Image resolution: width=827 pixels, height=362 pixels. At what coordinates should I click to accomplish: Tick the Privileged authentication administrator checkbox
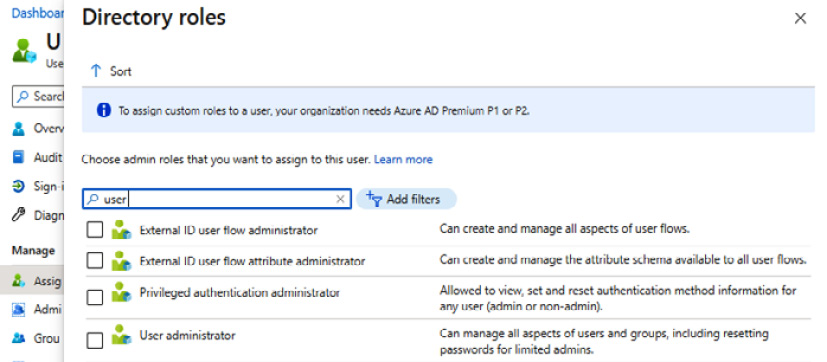[95, 298]
